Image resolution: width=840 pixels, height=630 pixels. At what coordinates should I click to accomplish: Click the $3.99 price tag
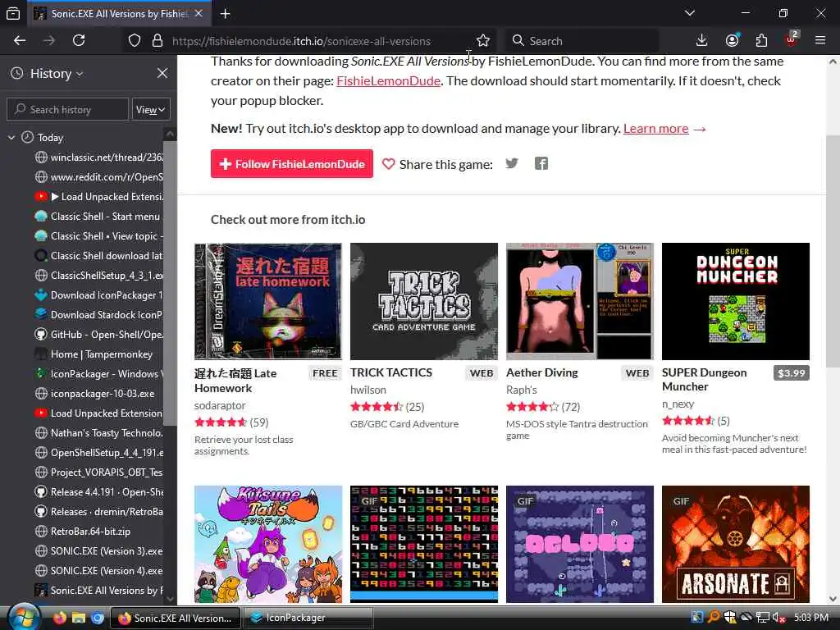tap(792, 373)
